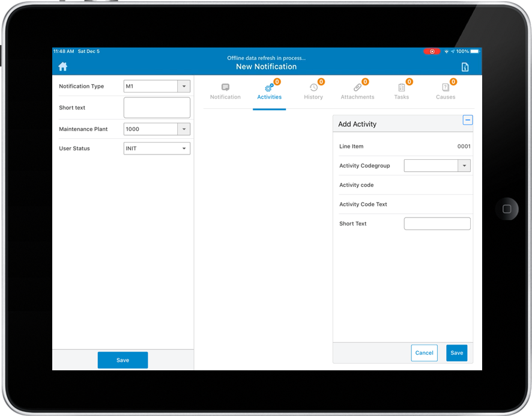Switch to the Attachments tab
The width and height of the screenshot is (532, 416).
click(357, 97)
